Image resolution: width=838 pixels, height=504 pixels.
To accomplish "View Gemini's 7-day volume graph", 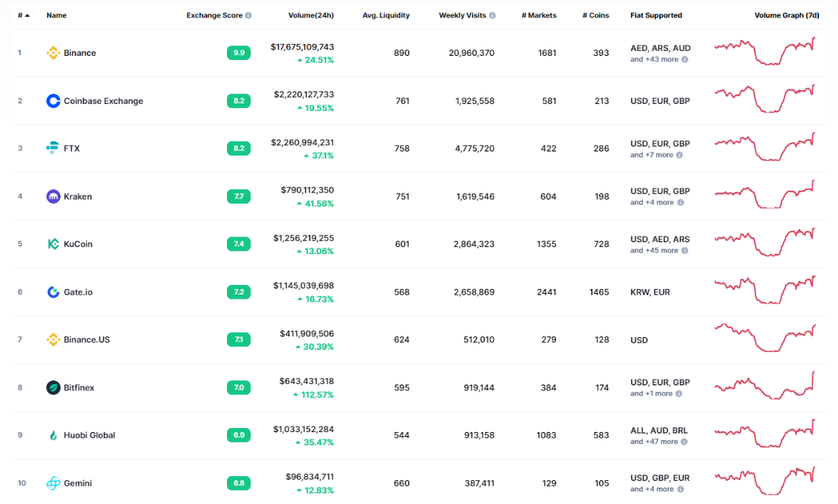I will 765,481.
